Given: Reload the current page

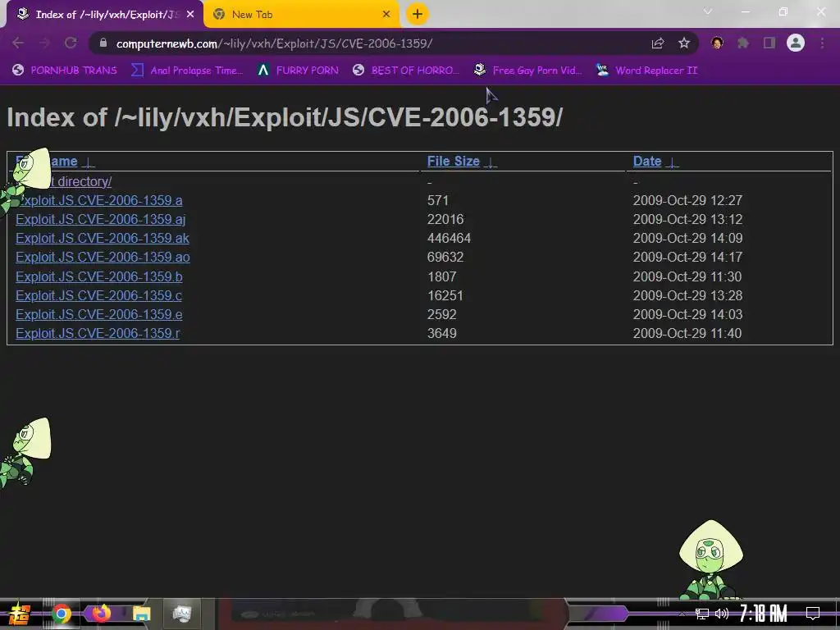Looking at the screenshot, I should (71, 43).
